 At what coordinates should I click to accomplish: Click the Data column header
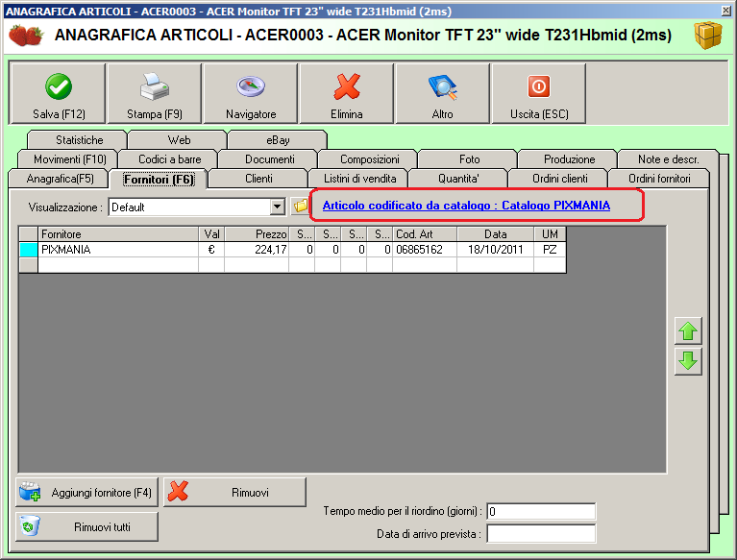point(496,234)
